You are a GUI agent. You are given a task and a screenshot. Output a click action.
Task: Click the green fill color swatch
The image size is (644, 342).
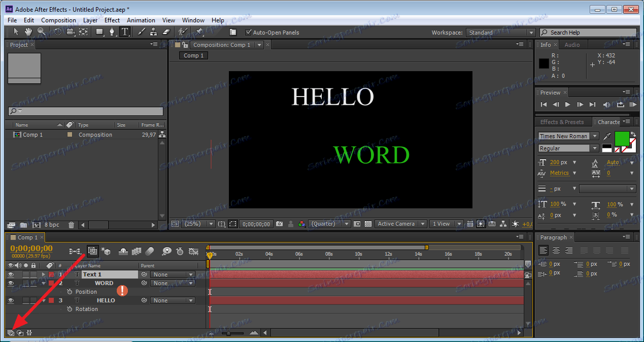tap(622, 138)
